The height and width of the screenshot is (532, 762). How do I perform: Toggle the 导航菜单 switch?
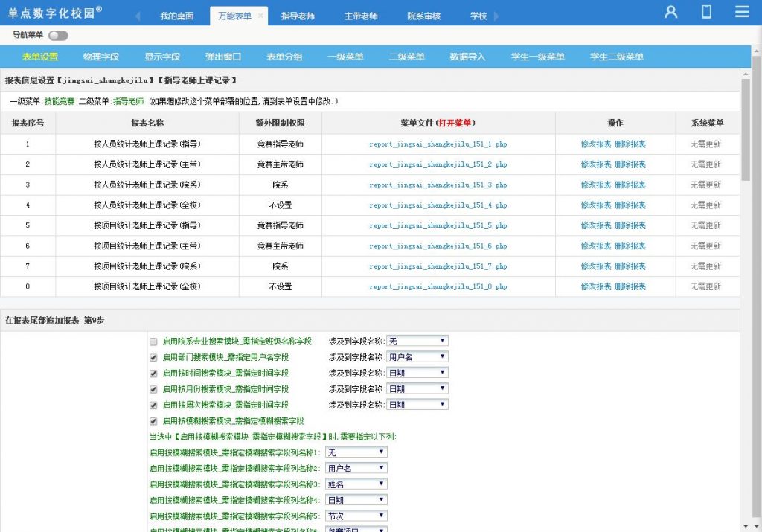coord(58,36)
